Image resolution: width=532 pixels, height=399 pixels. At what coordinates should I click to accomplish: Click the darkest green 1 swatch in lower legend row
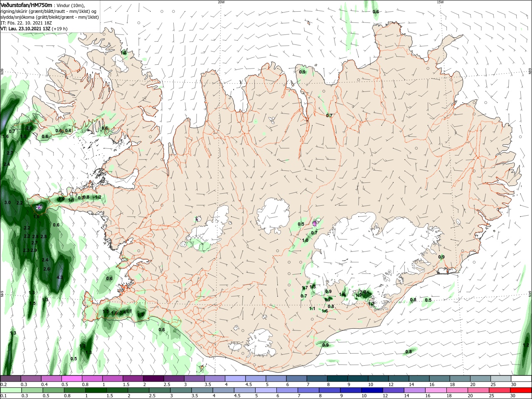pyautogui.click(x=96, y=390)
